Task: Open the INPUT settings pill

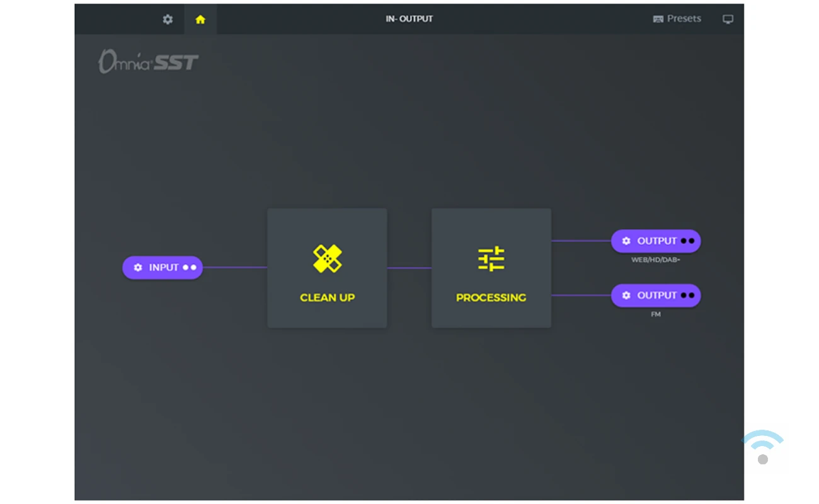Action: (163, 268)
